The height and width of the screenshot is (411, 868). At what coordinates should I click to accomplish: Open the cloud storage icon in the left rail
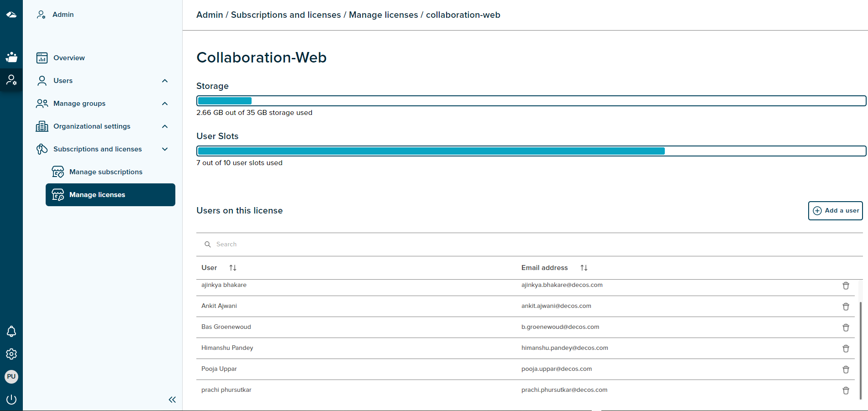[x=11, y=14]
